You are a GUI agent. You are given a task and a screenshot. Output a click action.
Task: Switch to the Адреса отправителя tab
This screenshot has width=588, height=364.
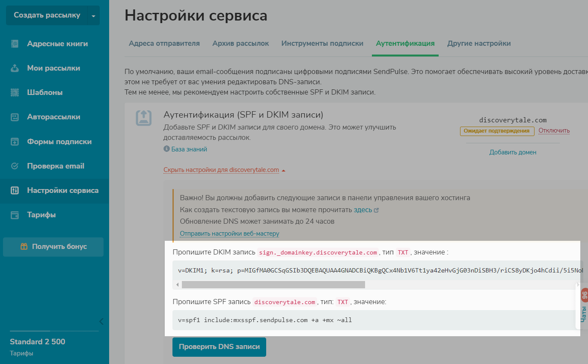click(x=164, y=43)
